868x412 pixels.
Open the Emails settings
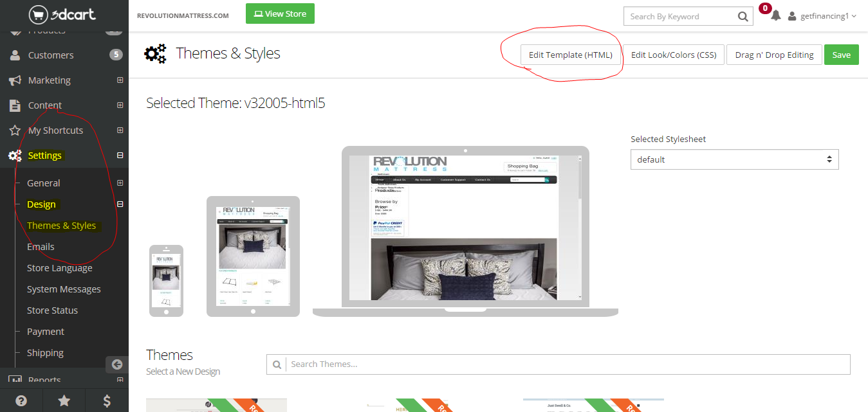point(41,247)
